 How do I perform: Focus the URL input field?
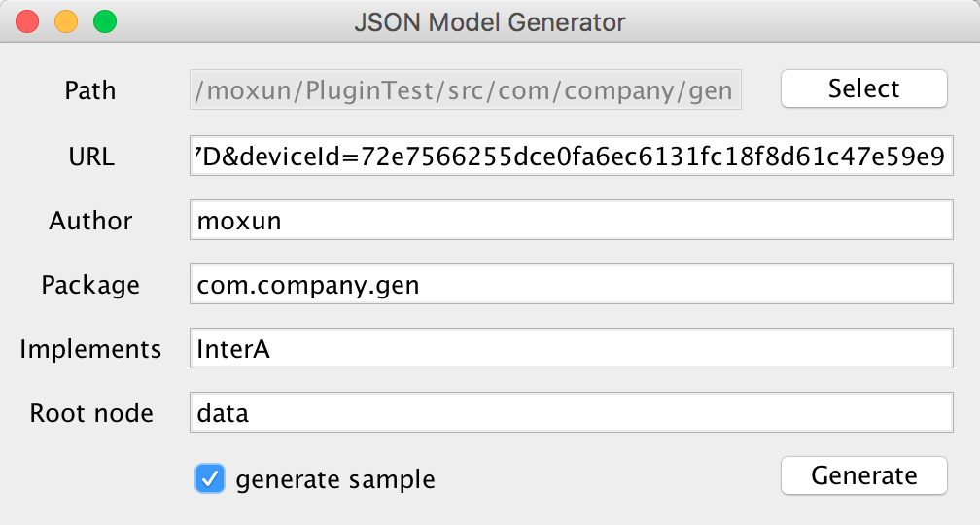[572, 156]
